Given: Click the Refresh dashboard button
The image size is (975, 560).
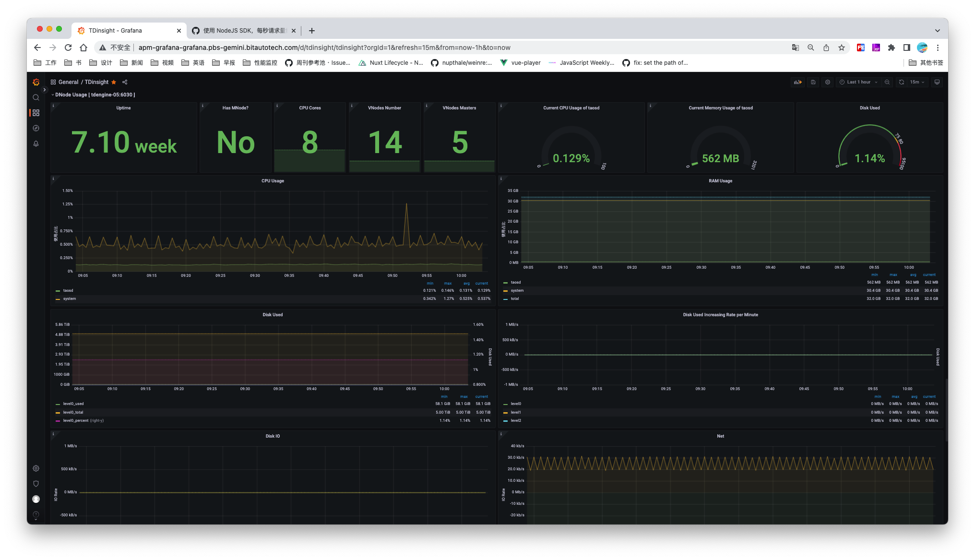Looking at the screenshot, I should [902, 82].
